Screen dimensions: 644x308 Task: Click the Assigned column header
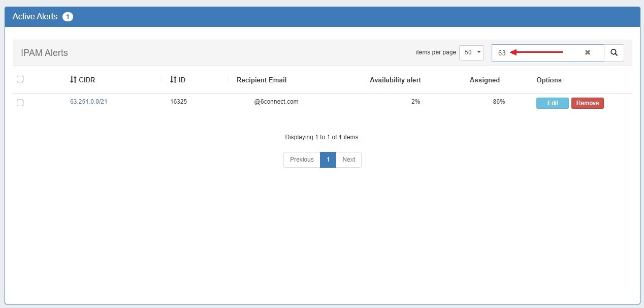tap(485, 80)
